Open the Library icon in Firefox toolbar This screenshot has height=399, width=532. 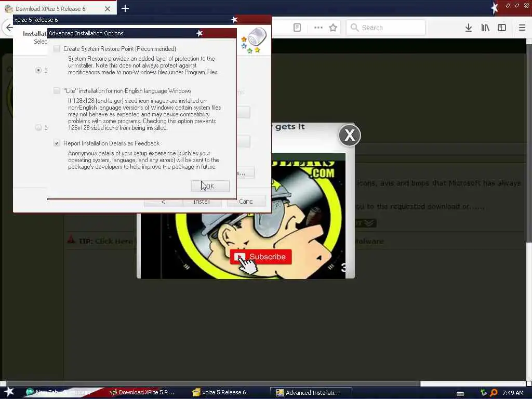coord(485,28)
